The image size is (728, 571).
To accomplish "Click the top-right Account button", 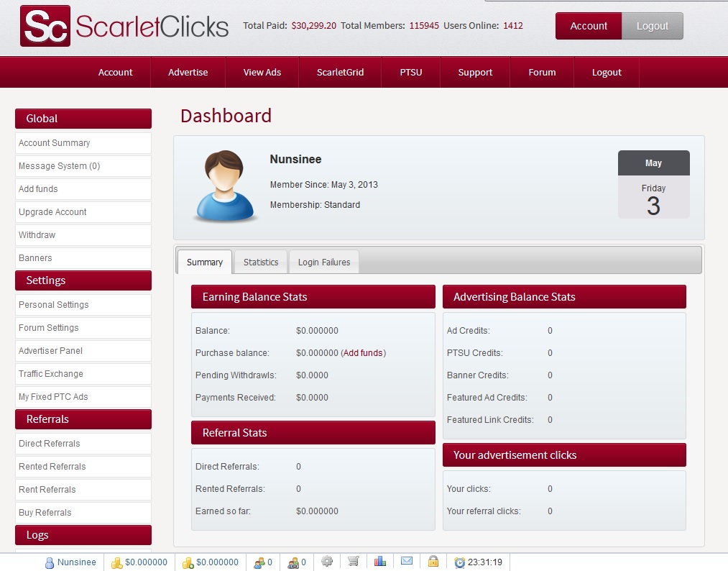I will 589,26.
